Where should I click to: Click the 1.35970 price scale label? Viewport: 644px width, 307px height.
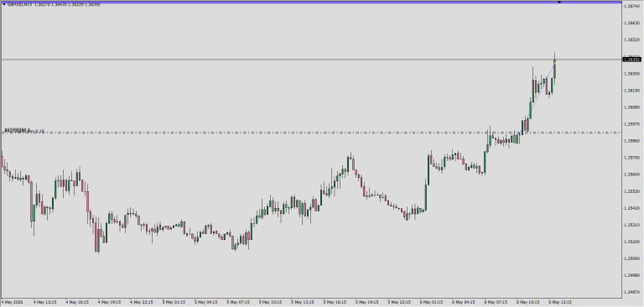pos(632,123)
